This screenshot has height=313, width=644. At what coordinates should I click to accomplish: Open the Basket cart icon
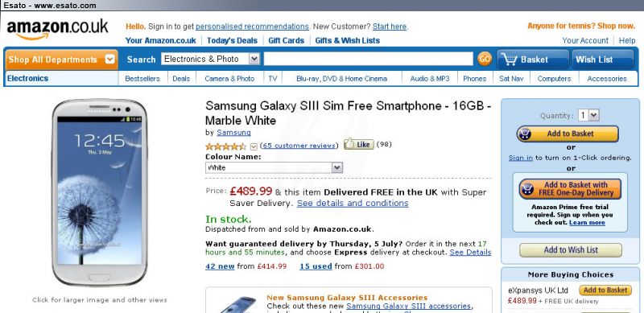[533, 60]
